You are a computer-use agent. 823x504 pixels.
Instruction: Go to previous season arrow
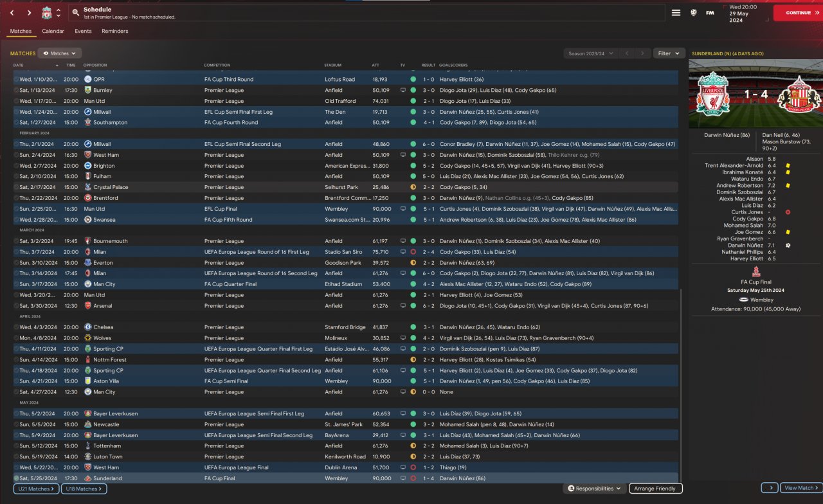pyautogui.click(x=627, y=53)
